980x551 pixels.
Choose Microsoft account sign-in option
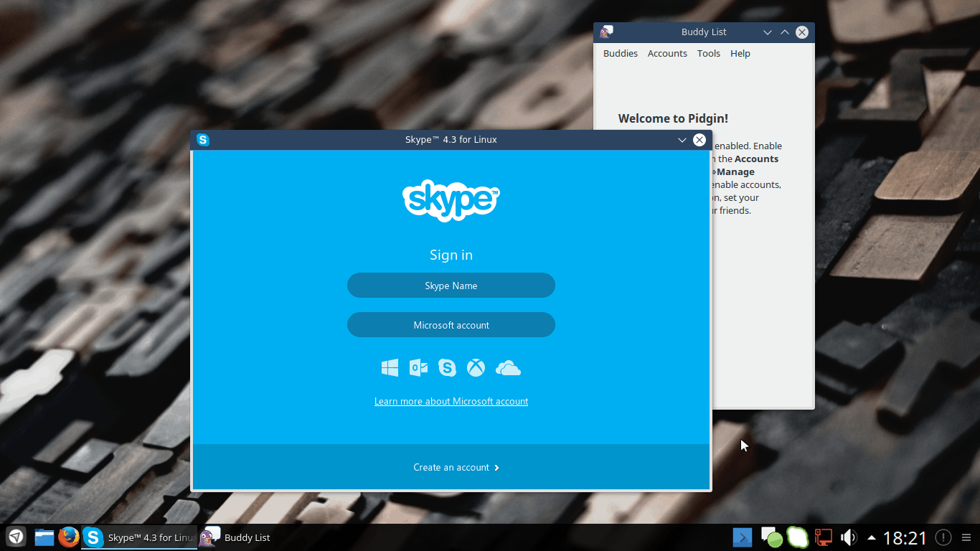(x=451, y=325)
